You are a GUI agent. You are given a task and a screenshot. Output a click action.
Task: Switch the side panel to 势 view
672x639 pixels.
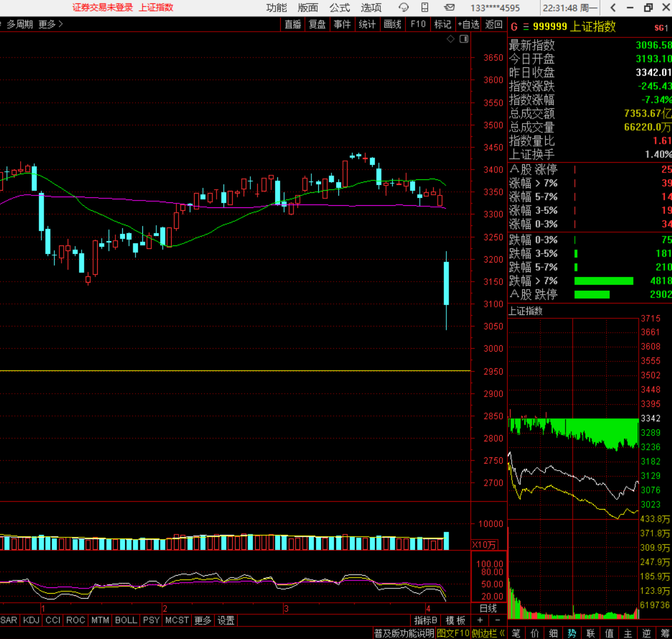pyautogui.click(x=572, y=633)
